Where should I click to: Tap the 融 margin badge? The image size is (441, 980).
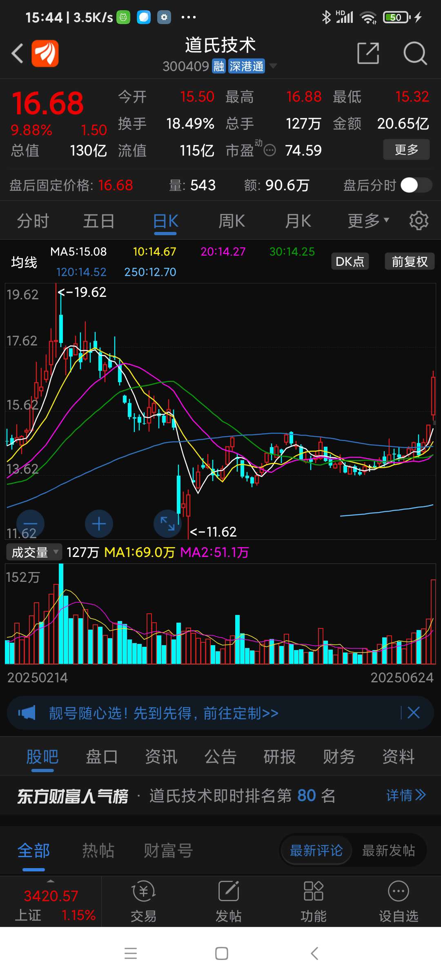(x=219, y=66)
